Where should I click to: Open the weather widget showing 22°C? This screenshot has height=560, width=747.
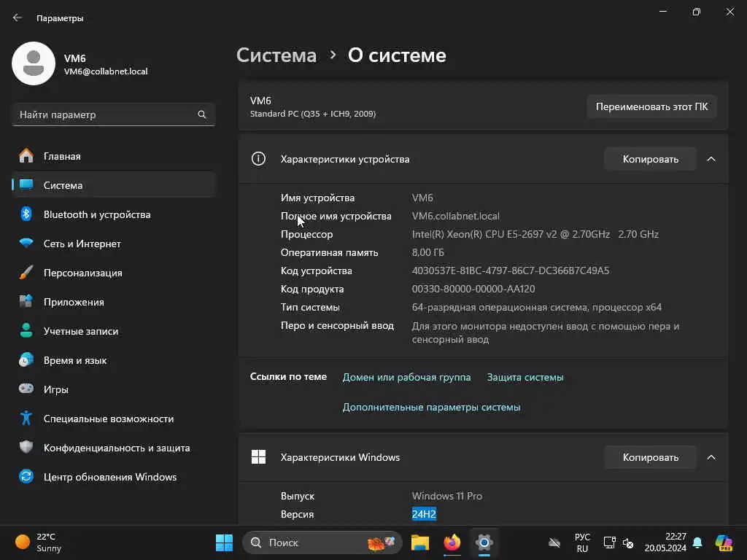38,542
